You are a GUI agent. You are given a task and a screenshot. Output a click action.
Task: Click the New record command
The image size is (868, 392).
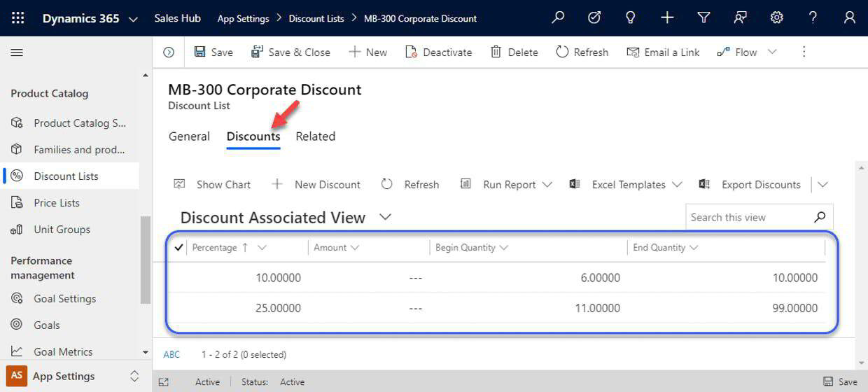pyautogui.click(x=367, y=52)
